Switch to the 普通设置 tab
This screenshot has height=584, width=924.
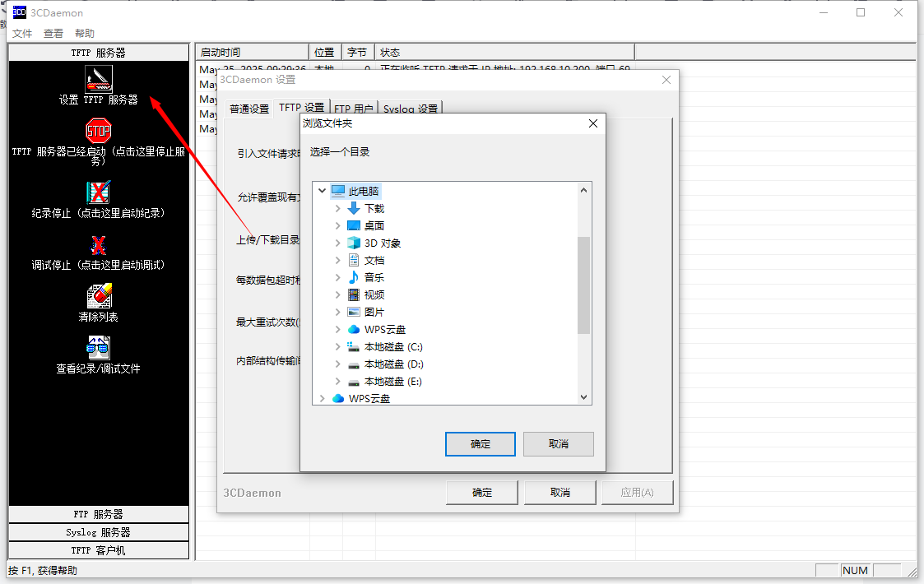pyautogui.click(x=249, y=109)
